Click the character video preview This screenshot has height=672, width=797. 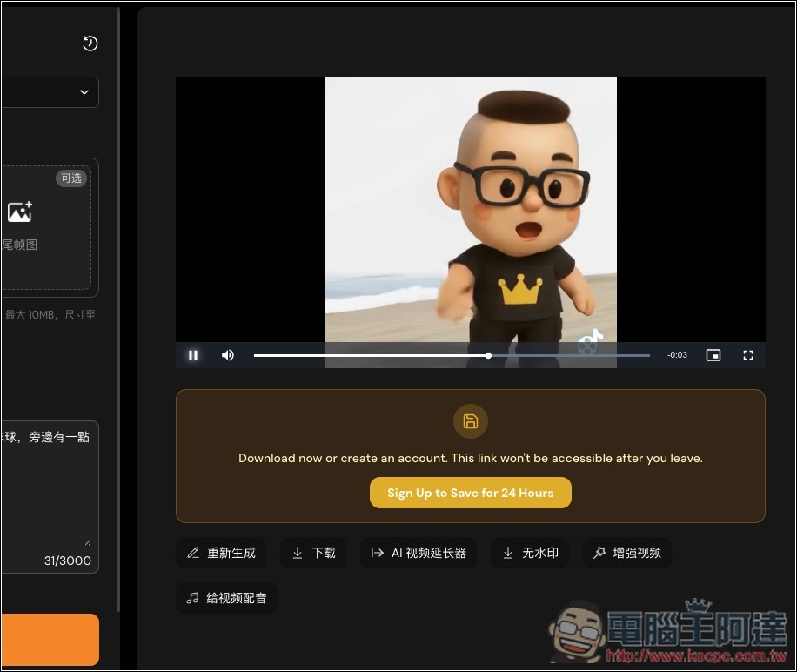(471, 209)
